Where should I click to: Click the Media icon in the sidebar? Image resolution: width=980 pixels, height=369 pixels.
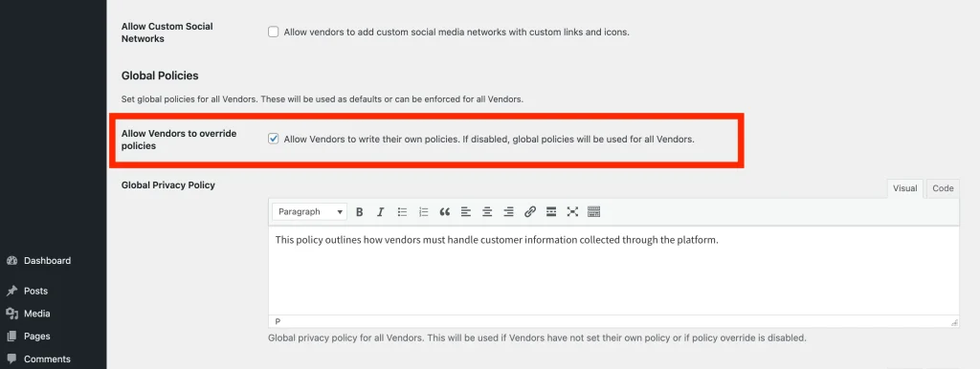click(x=11, y=314)
